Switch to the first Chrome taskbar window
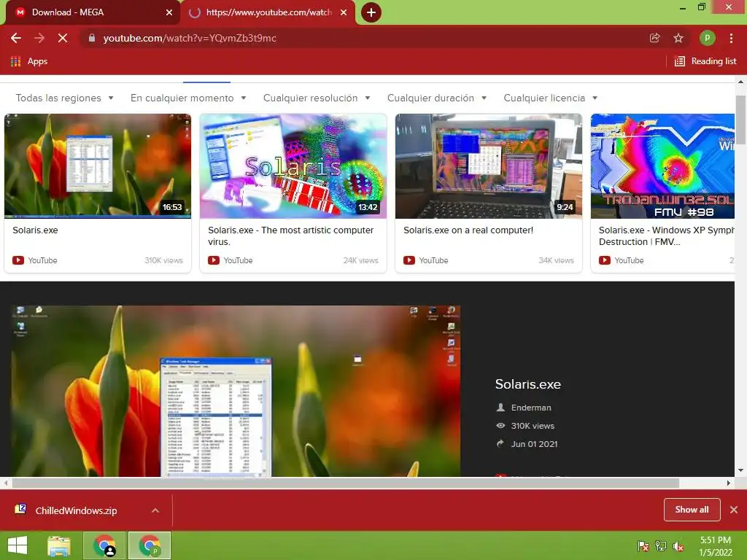Screen dimensions: 747x560 click(104, 545)
